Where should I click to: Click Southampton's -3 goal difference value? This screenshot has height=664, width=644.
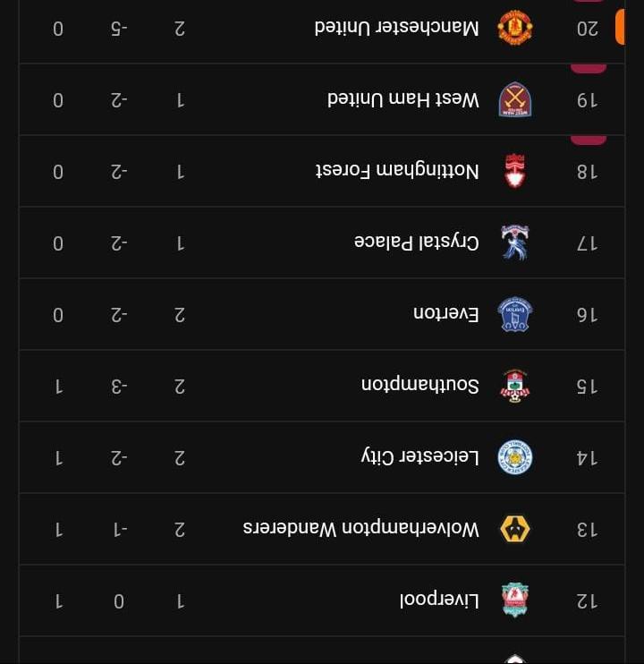tap(119, 386)
